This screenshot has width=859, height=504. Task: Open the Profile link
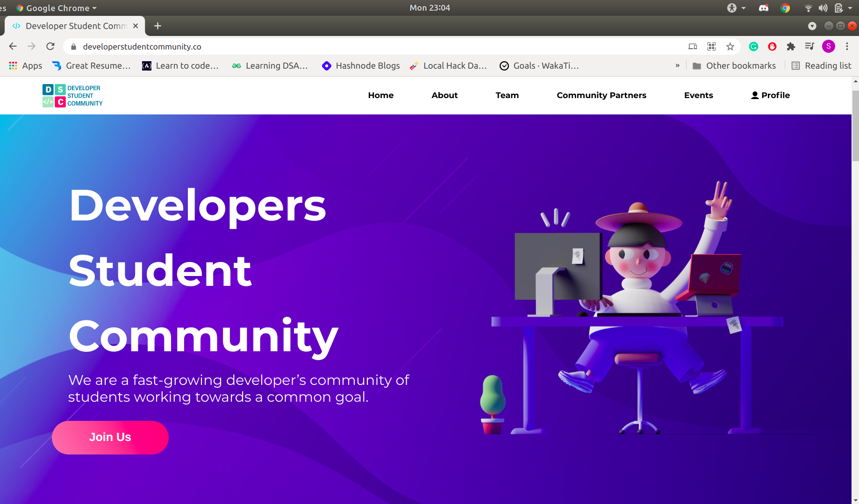tap(770, 95)
